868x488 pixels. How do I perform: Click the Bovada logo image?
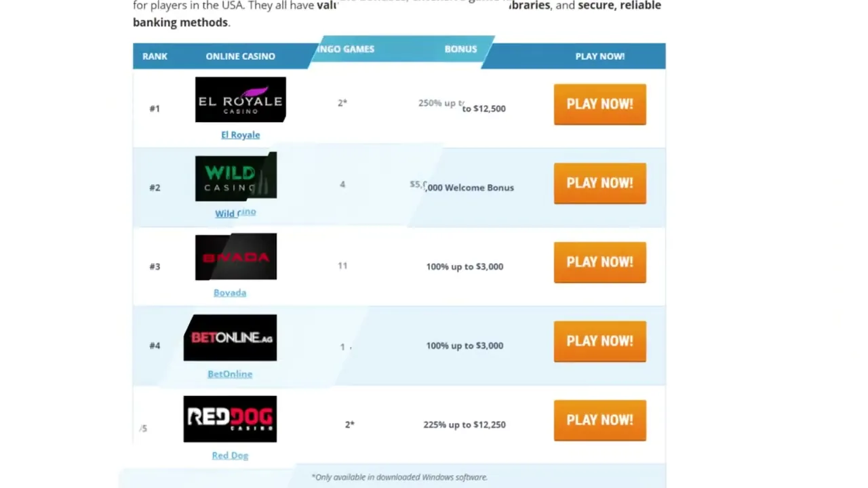236,256
